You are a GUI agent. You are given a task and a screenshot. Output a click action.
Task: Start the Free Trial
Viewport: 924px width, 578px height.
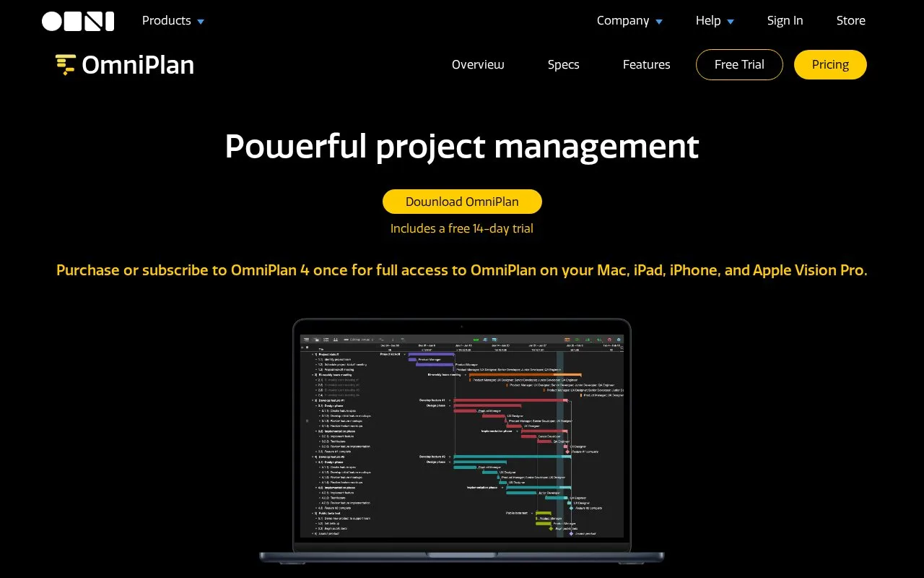[x=739, y=64]
